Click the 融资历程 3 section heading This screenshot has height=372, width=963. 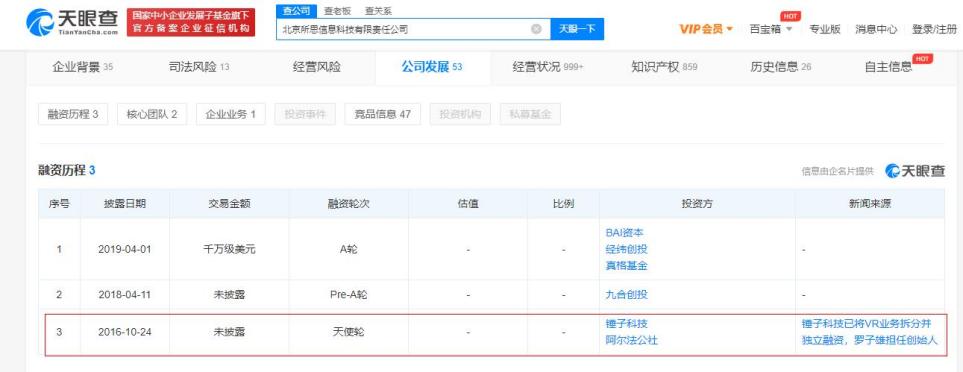[66, 171]
